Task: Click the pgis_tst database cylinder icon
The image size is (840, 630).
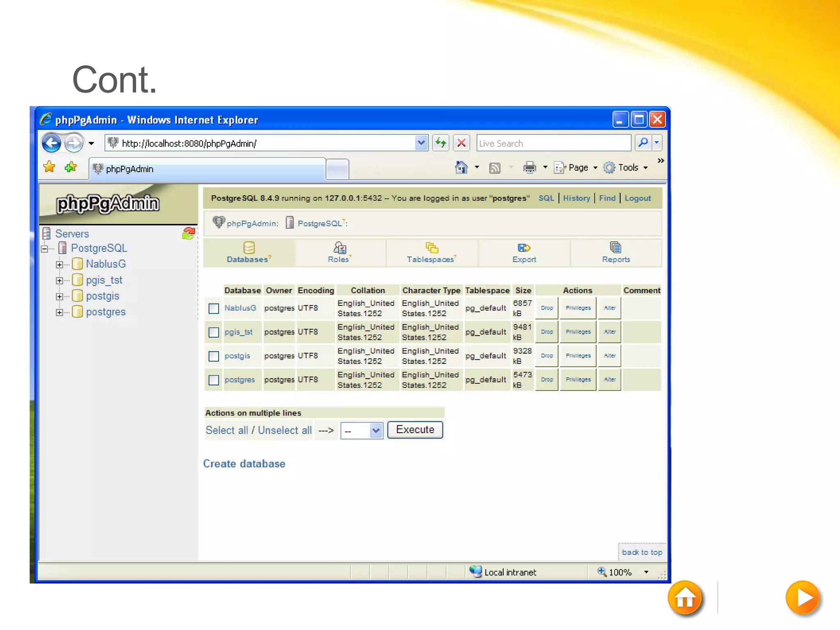Action: pyautogui.click(x=78, y=280)
